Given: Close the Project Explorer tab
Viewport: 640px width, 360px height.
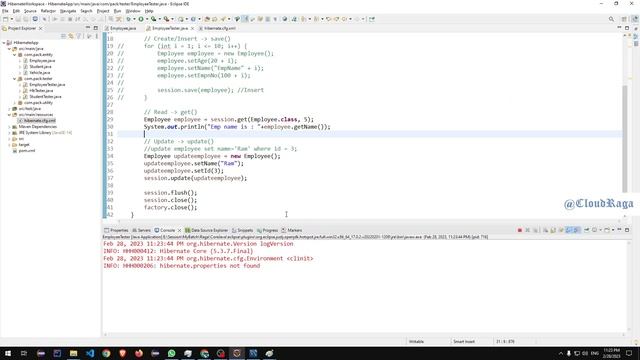Looking at the screenshot, I should click(x=40, y=28).
